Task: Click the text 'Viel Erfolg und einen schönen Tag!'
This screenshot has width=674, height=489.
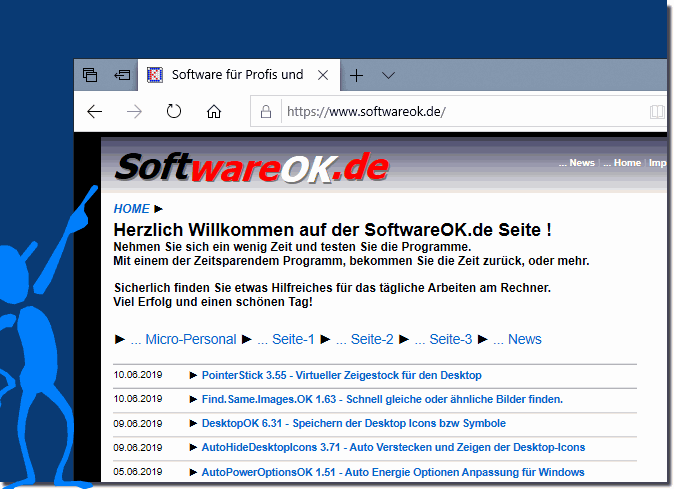Action: point(213,302)
